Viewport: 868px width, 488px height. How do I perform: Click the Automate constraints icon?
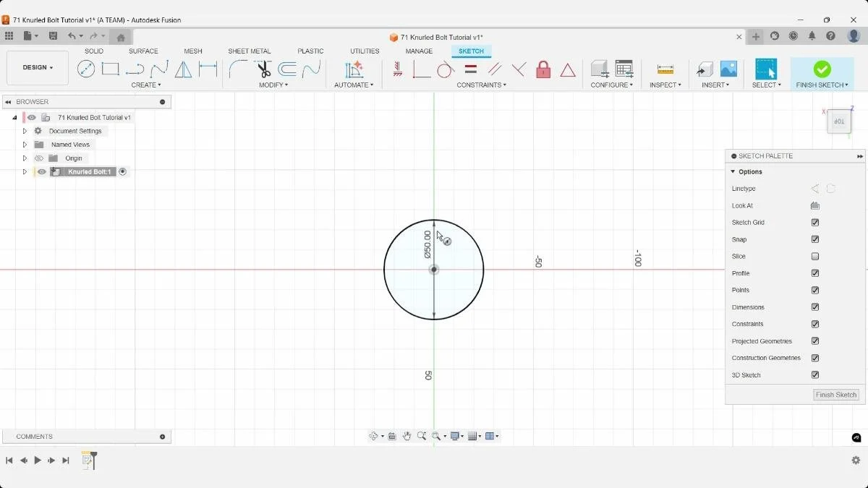pos(354,69)
